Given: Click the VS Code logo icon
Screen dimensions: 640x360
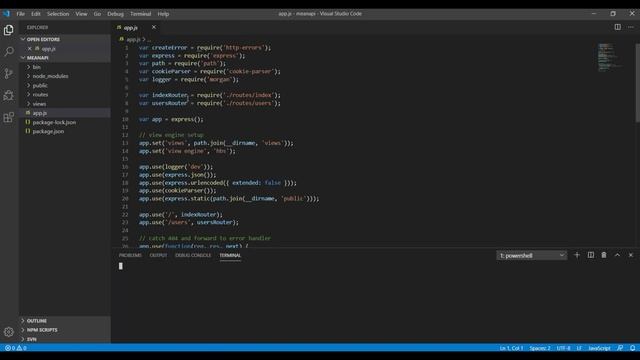Looking at the screenshot, I should click(7, 13).
